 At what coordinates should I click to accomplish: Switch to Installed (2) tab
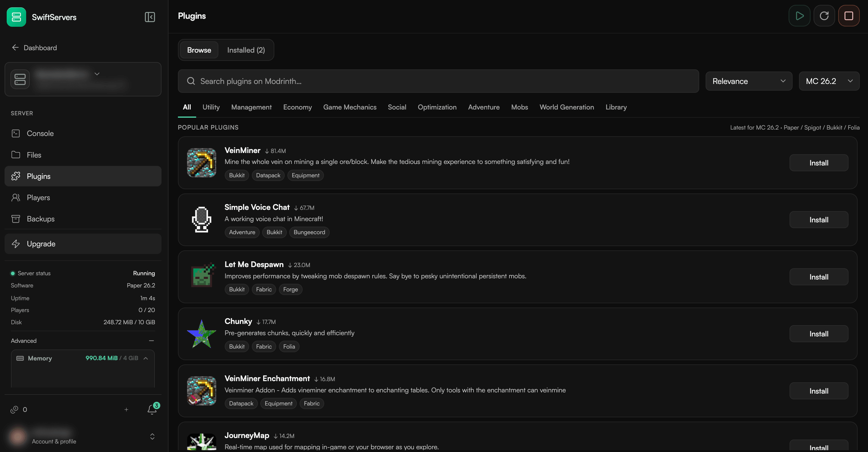tap(246, 50)
